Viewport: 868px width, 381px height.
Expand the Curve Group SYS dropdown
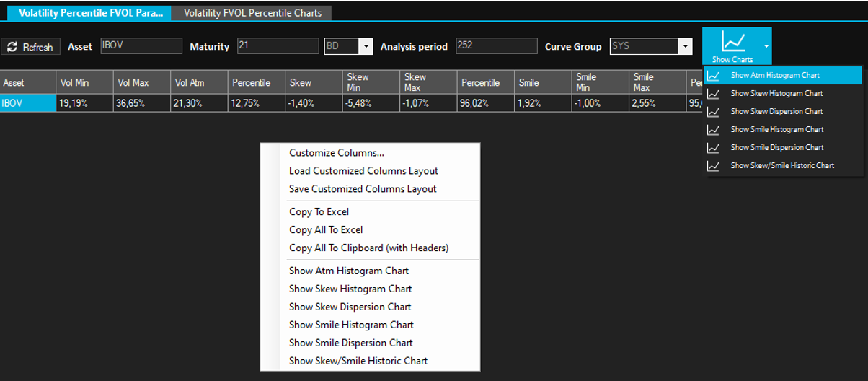point(684,47)
